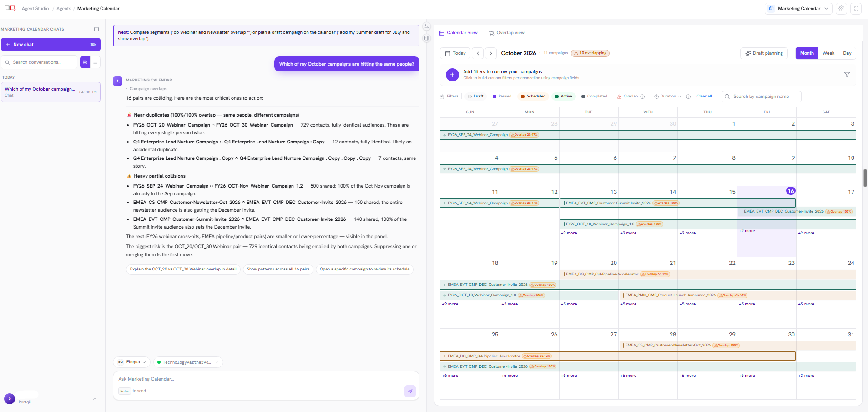The width and height of the screenshot is (868, 412).
Task: Open the settings gear in the top bar
Action: pyautogui.click(x=842, y=9)
